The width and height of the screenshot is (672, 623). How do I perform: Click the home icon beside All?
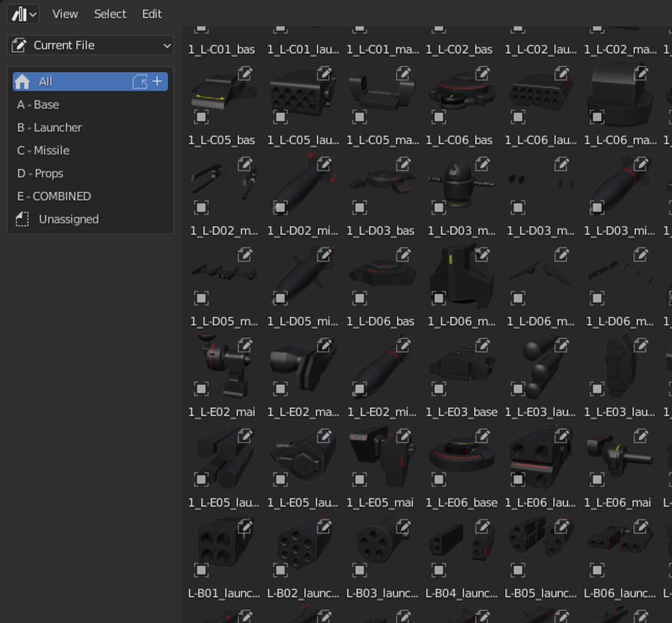(22, 82)
